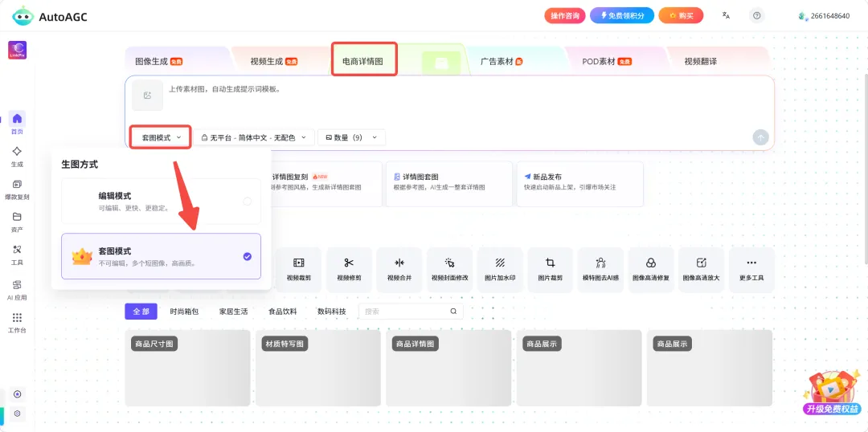Open the 材质特写图 template thumbnail
Viewport: 868px width, 432px height.
pos(318,369)
